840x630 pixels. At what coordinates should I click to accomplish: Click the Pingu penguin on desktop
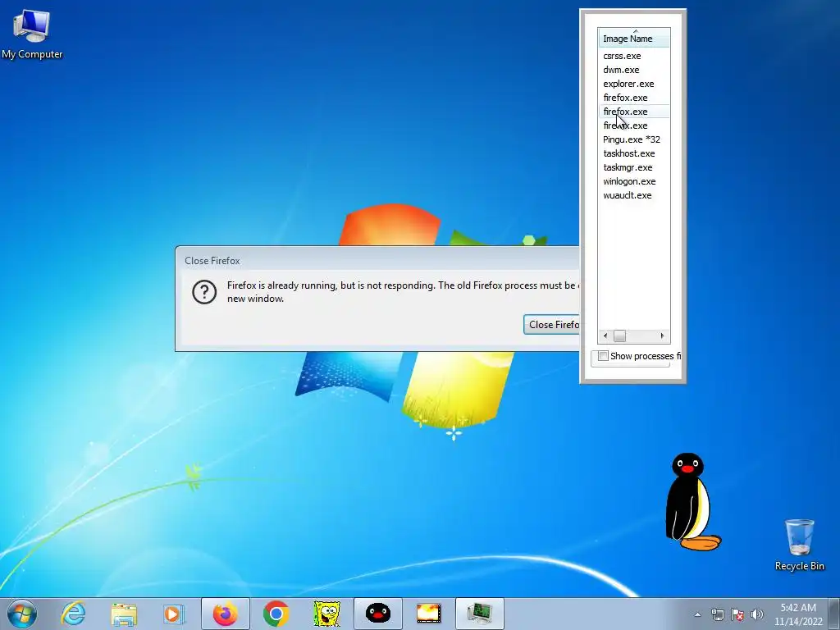click(x=692, y=502)
